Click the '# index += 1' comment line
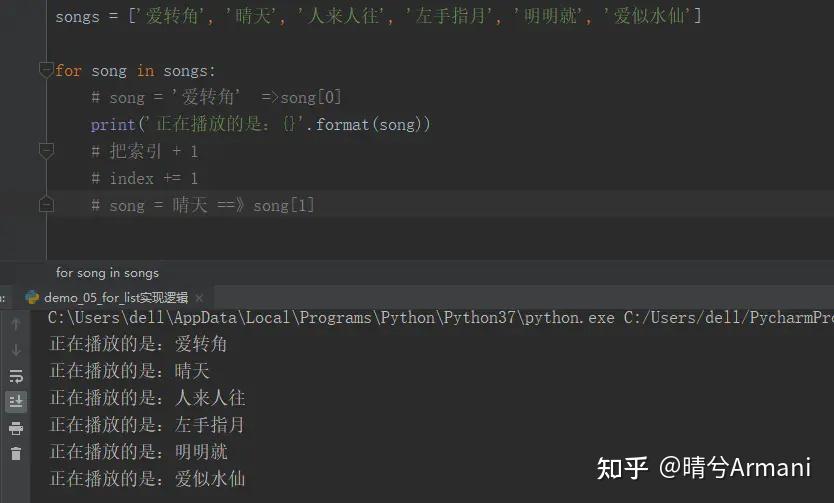834x503 pixels. click(x=144, y=178)
